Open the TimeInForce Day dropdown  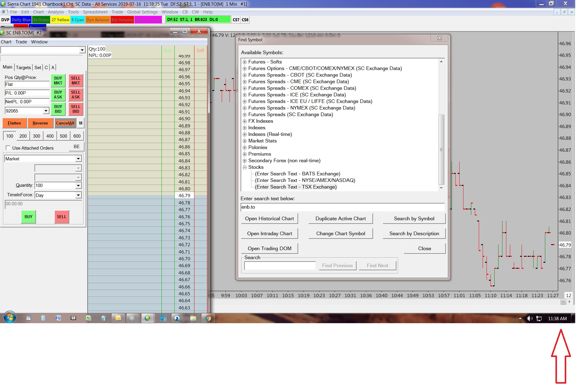(78, 195)
